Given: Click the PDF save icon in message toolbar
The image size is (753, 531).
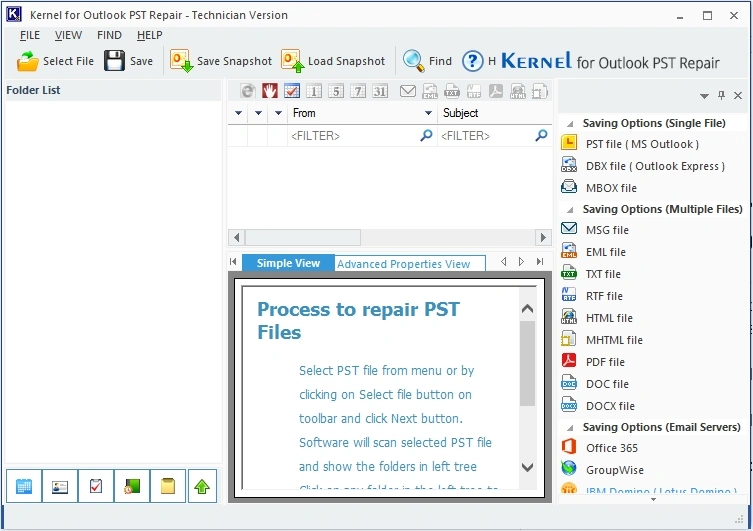Looking at the screenshot, I should pyautogui.click(x=496, y=91).
